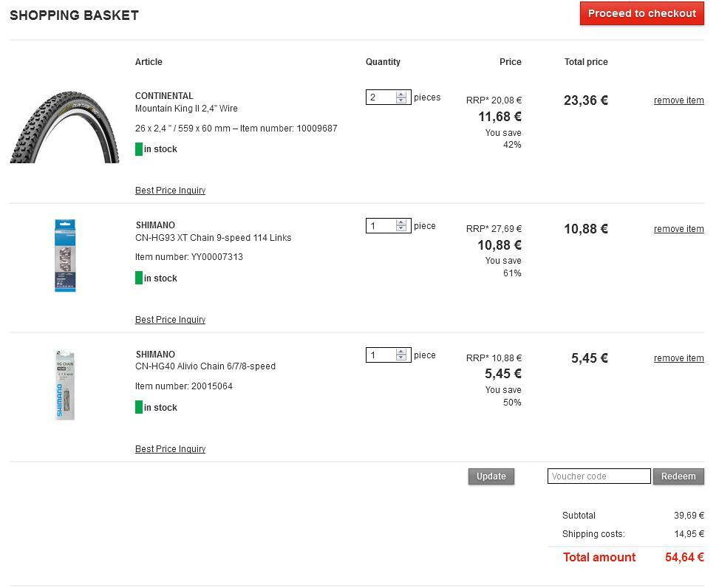Increase quantity of Mountain King tire
The width and height of the screenshot is (719, 588).
click(401, 95)
